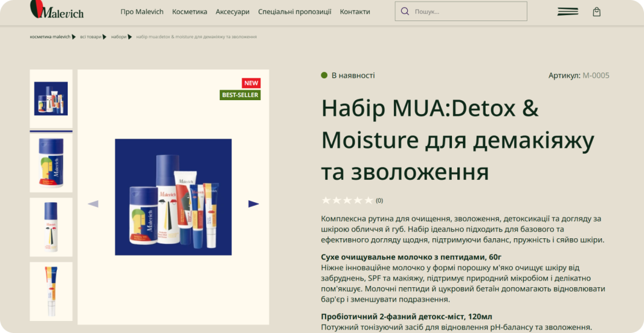This screenshot has width=644, height=333.
Task: Open Спеціальні пропозиції menu item
Action: tap(294, 12)
